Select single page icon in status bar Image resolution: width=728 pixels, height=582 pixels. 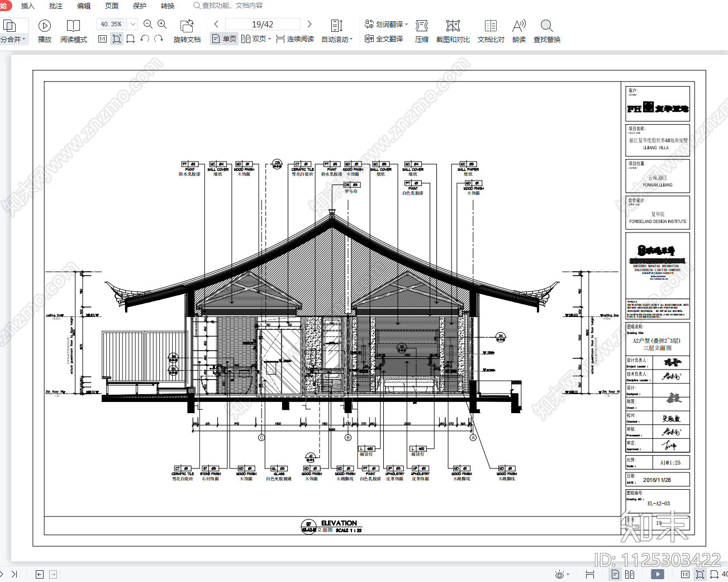click(x=615, y=574)
